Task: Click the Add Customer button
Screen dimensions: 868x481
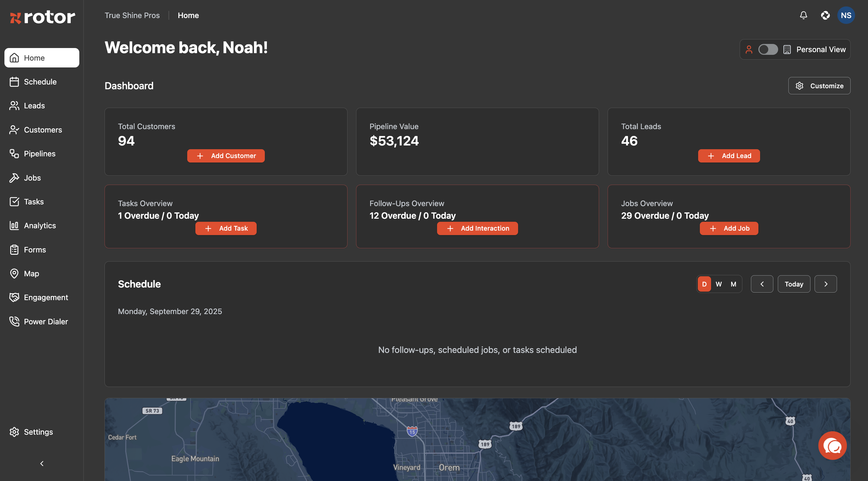Action: click(x=226, y=156)
